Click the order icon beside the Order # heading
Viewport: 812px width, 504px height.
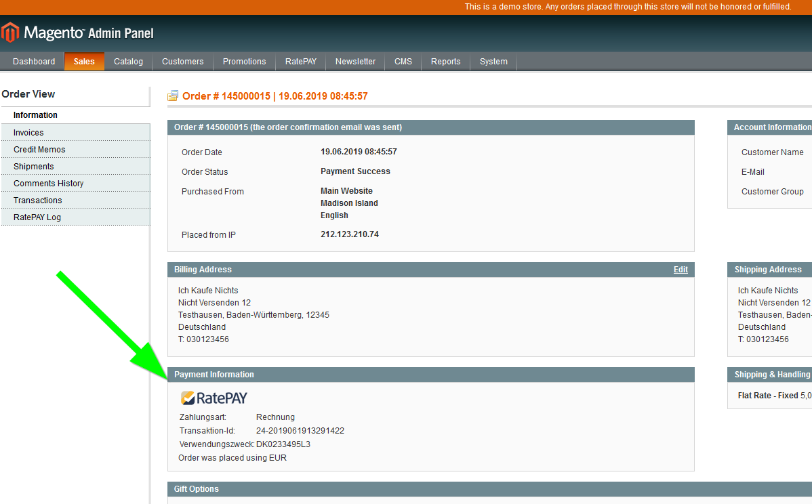(173, 96)
